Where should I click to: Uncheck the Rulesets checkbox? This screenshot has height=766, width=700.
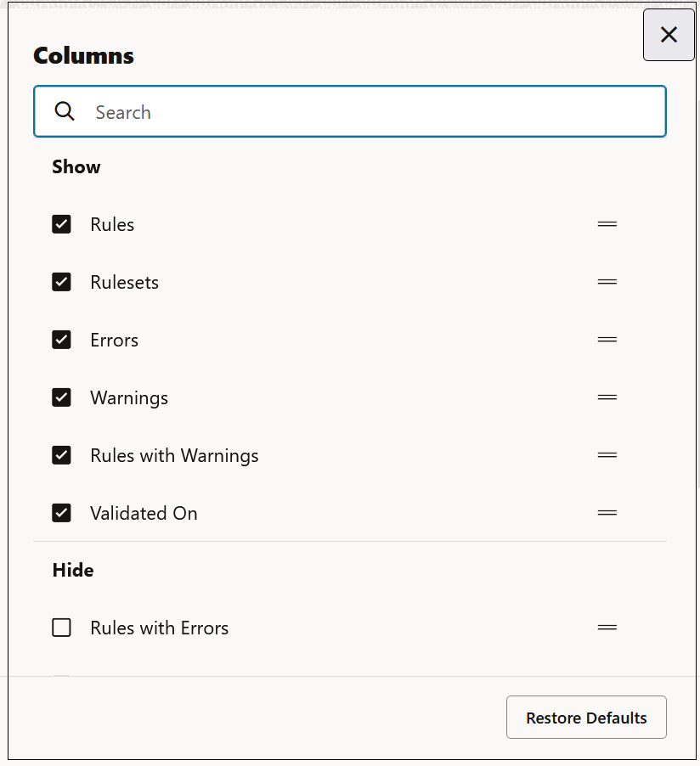click(x=61, y=281)
